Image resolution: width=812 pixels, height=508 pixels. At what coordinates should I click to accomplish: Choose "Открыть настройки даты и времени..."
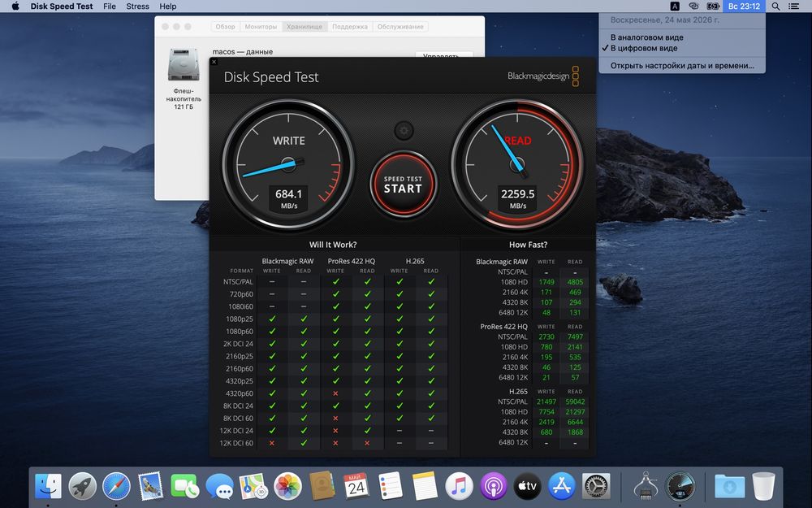(x=682, y=66)
